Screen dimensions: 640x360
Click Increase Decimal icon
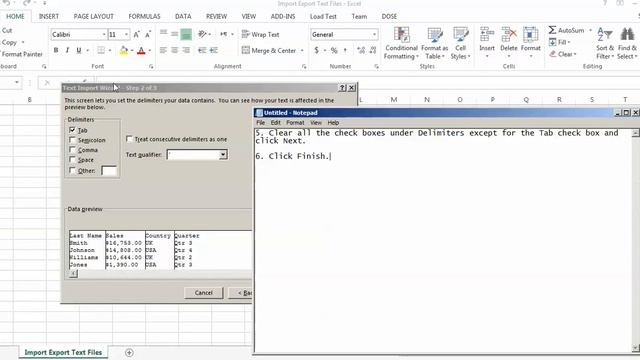coord(360,50)
